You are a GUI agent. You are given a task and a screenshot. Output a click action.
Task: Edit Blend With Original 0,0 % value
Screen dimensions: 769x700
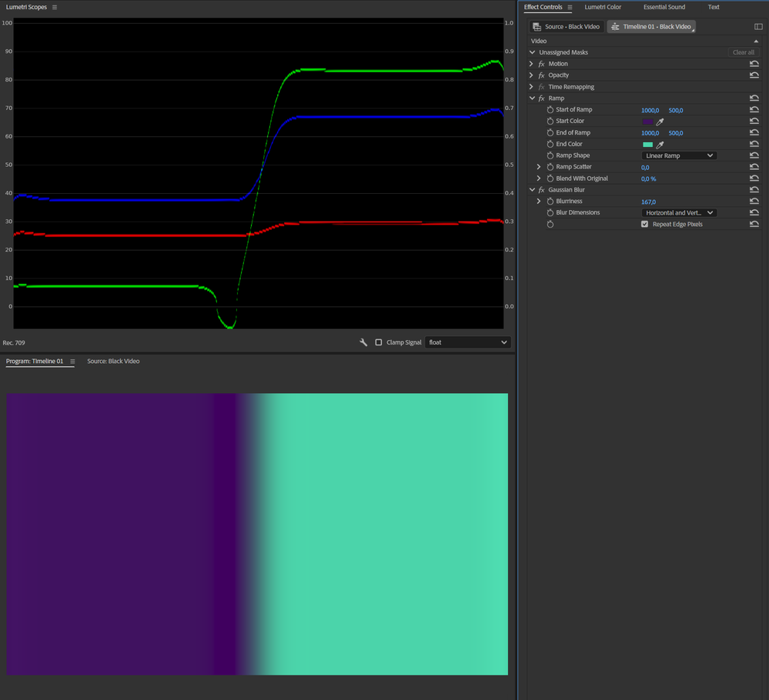click(x=648, y=179)
